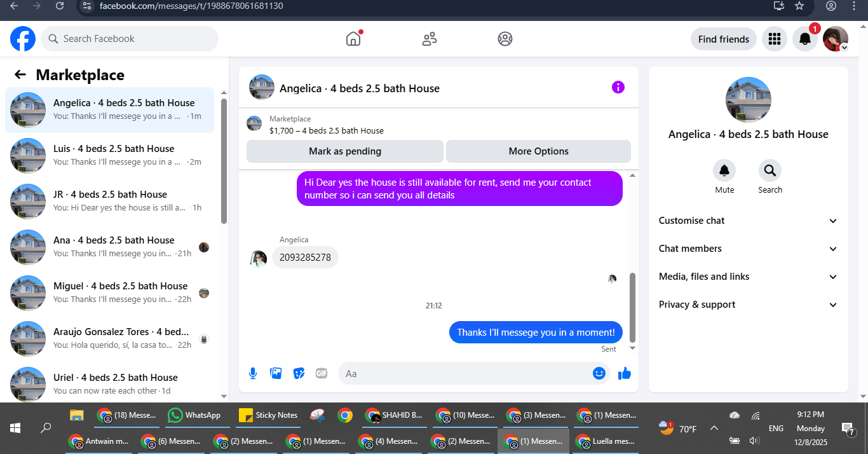Open the Araujo Gonsalez Tores conversation

point(109,338)
